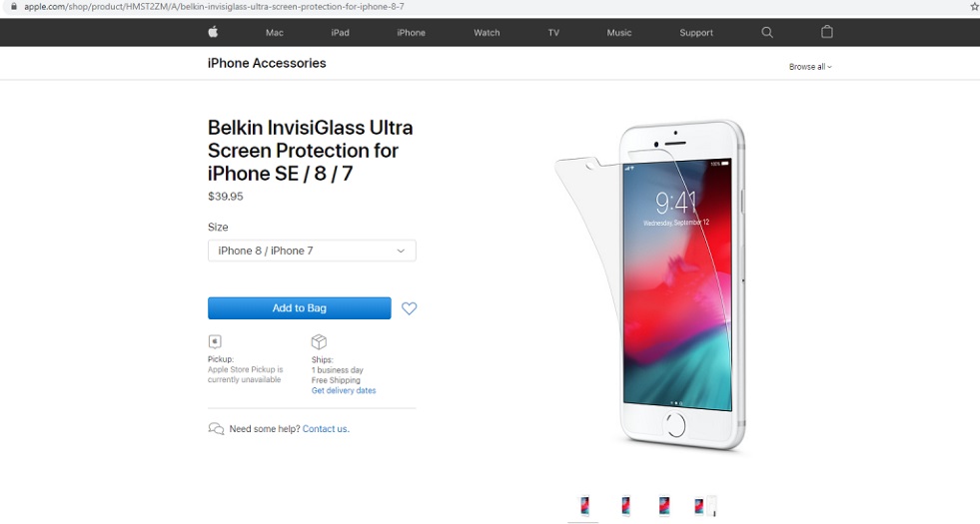Click the chat bubbles help icon
The image size is (980, 524).
click(x=216, y=428)
